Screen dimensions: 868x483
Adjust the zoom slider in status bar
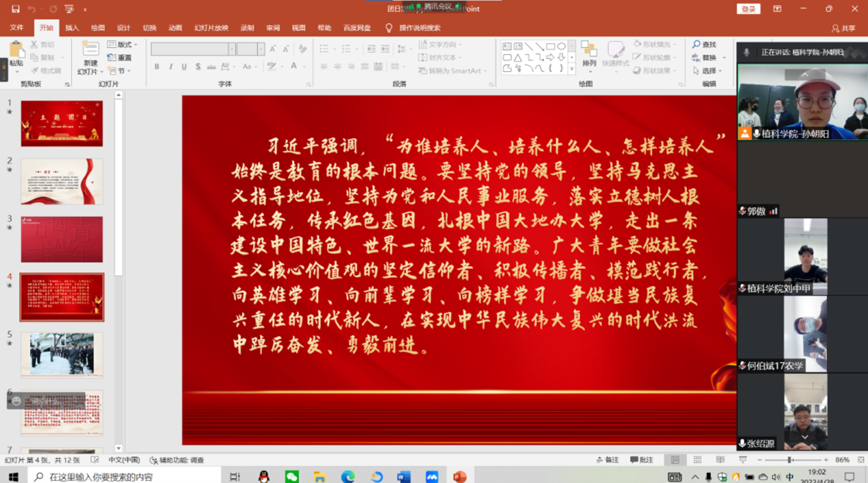pos(790,460)
